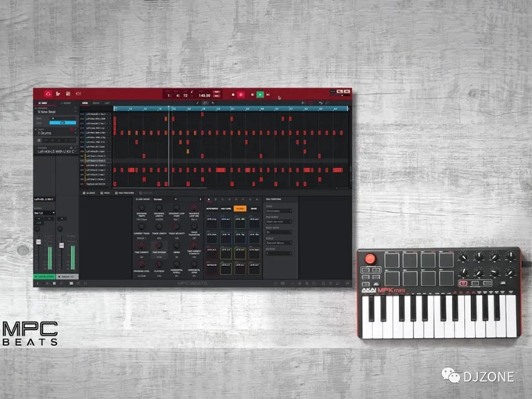The width and height of the screenshot is (532, 399).
Task: Click the Redo arrow icon
Action: pos(327,102)
